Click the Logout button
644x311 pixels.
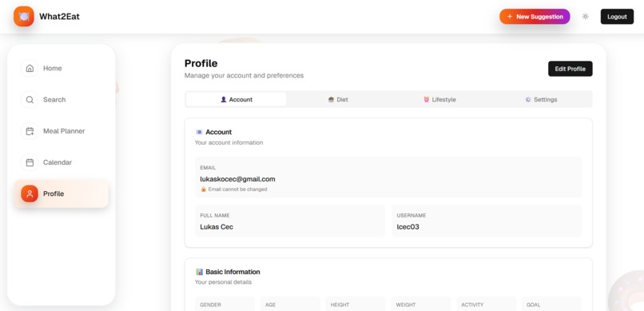tap(617, 17)
